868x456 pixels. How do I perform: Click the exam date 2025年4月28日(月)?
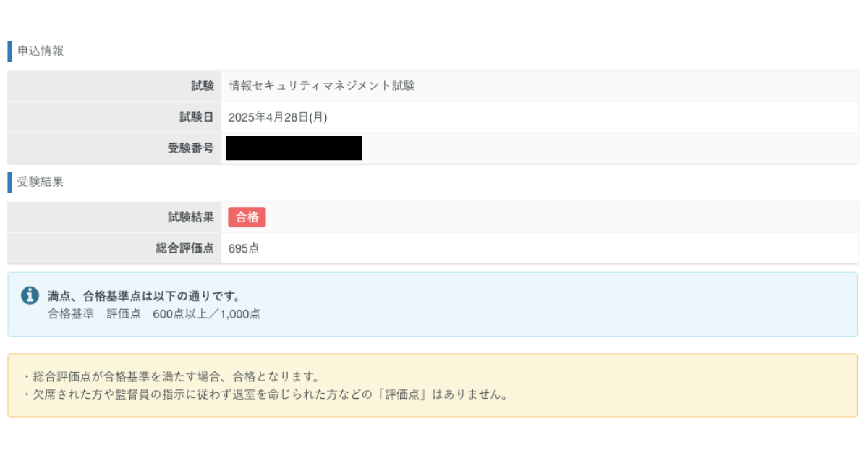click(278, 117)
